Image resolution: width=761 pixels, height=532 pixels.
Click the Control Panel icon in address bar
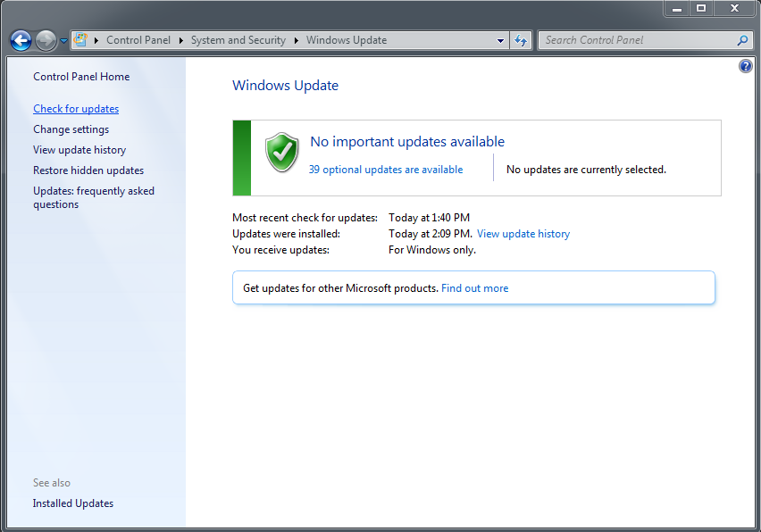tap(80, 40)
